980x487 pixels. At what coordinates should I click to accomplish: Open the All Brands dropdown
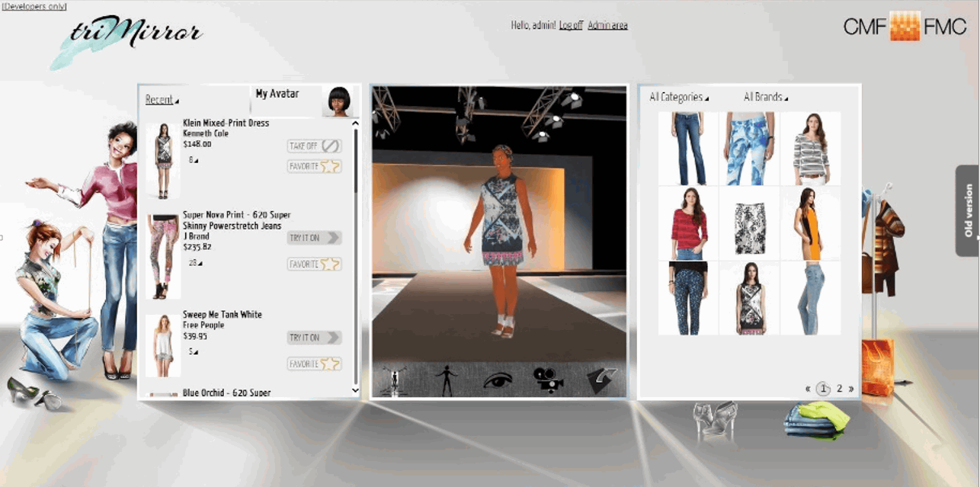pos(766,98)
